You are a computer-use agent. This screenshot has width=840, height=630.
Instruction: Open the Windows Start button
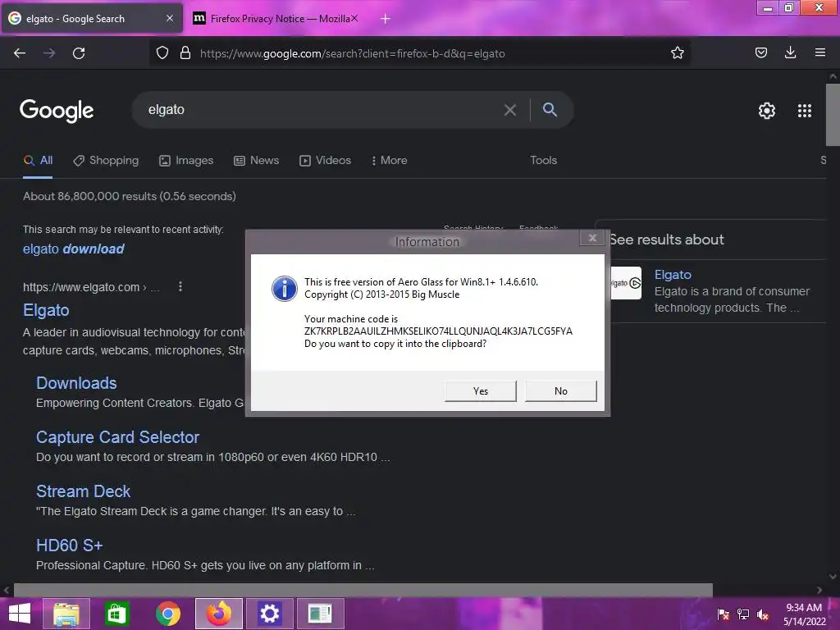(20, 614)
